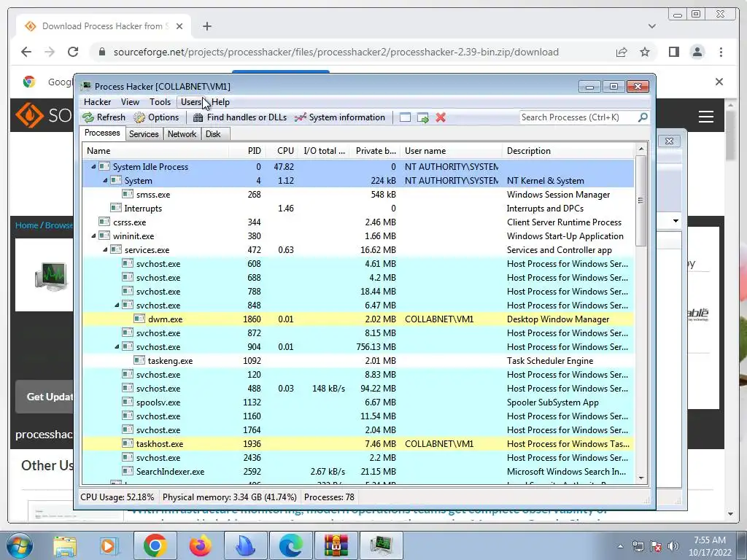Open the Chrome profile avatar icon
This screenshot has height=560, width=747.
point(697,52)
